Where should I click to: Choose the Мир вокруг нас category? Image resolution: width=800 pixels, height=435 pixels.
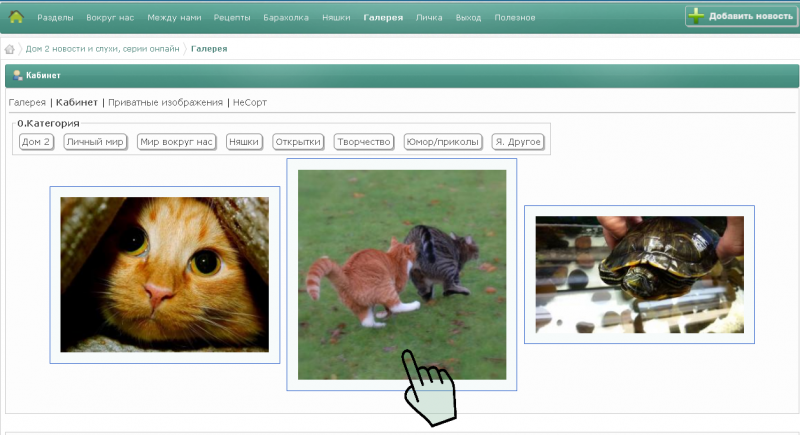[x=176, y=142]
